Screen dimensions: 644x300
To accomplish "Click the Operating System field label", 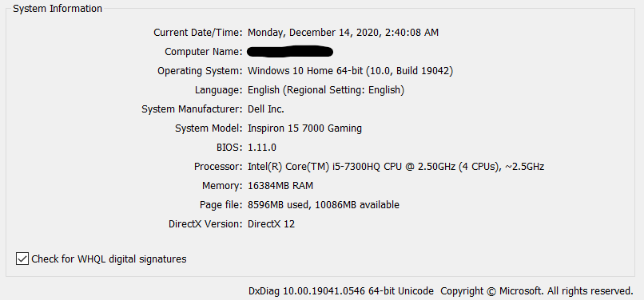I will tap(200, 71).
